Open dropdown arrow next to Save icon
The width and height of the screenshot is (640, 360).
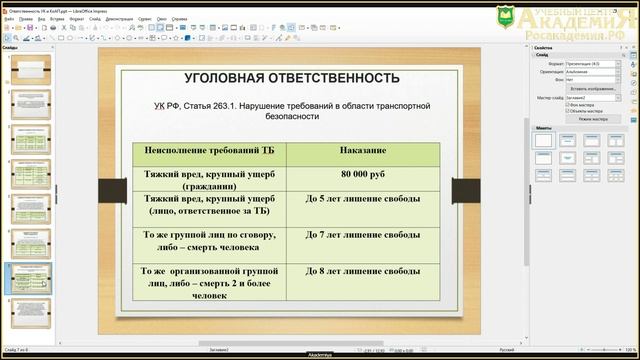tap(36, 27)
